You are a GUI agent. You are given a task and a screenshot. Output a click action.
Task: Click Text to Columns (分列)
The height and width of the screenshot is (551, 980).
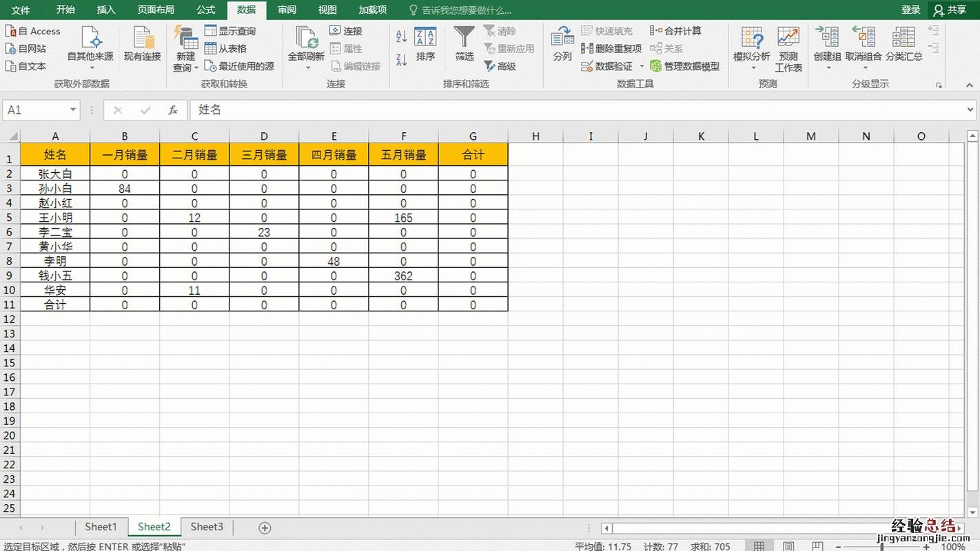562,45
